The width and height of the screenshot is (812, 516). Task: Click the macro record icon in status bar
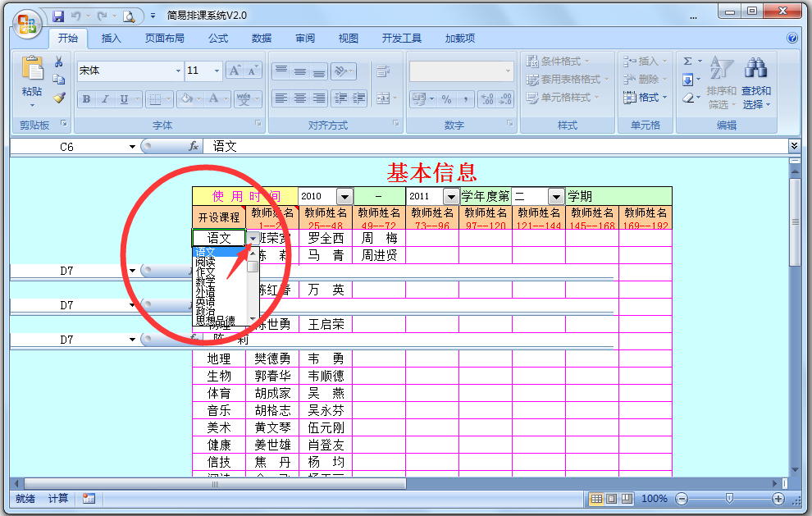coord(89,498)
